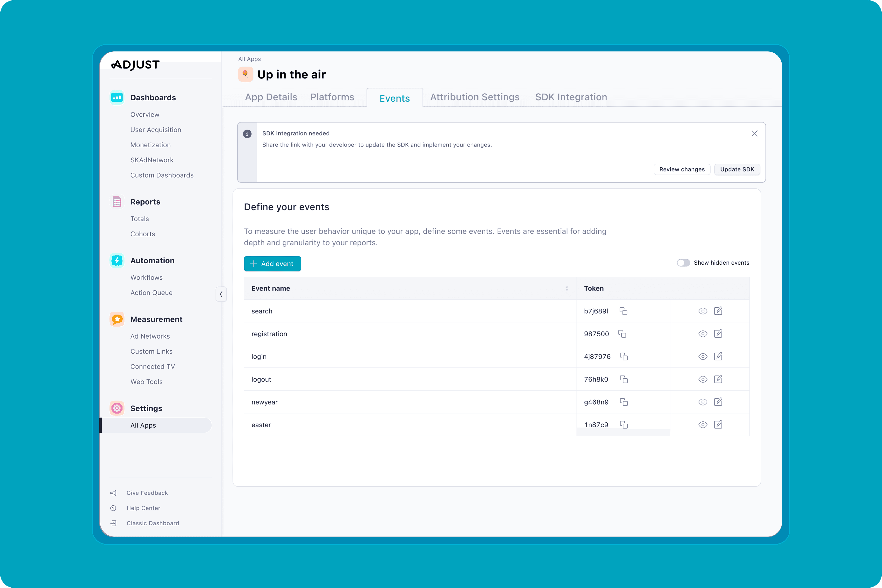Copy the newyear token g468n9
The image size is (882, 588).
click(x=624, y=402)
